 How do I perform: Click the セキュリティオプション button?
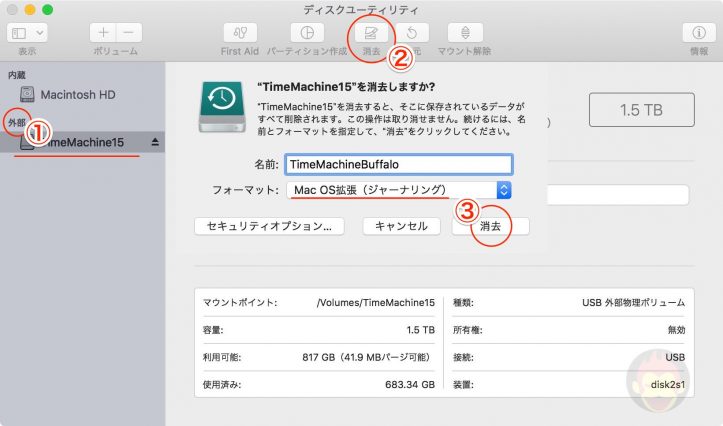coord(269,226)
